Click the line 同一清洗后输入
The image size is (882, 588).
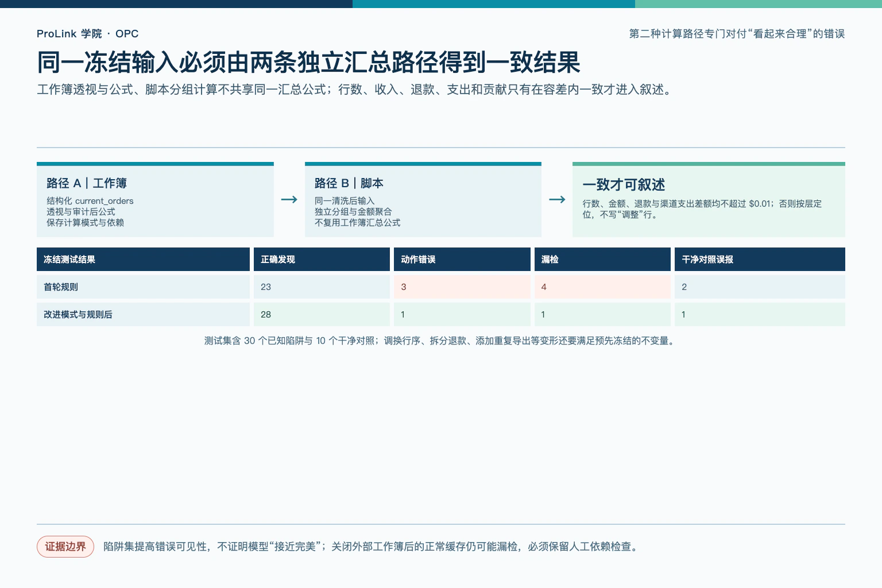coord(345,201)
